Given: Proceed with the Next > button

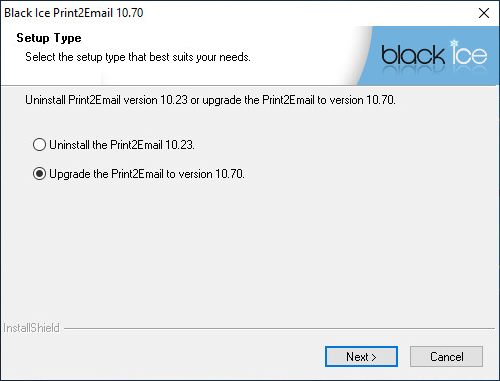Looking at the screenshot, I should click(361, 357).
